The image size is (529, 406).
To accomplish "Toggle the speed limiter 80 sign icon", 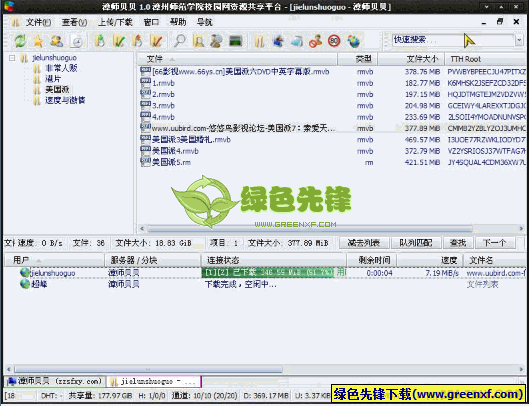I will coord(334,41).
